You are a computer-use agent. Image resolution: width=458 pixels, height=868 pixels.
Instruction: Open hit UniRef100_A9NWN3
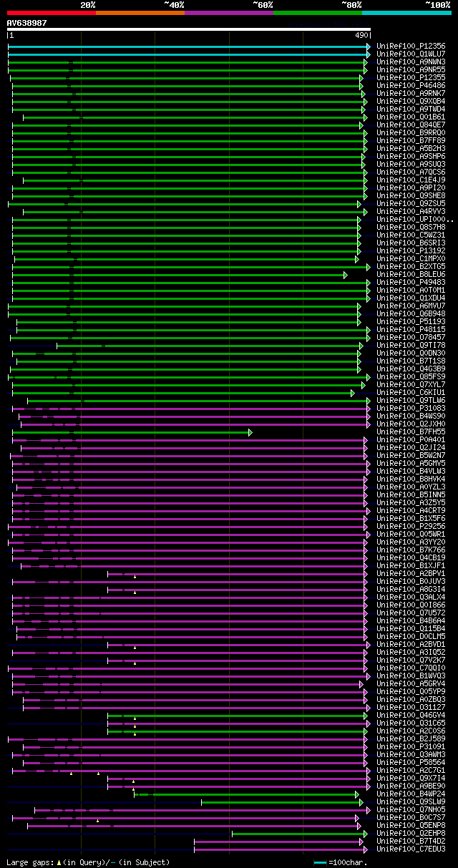point(411,62)
